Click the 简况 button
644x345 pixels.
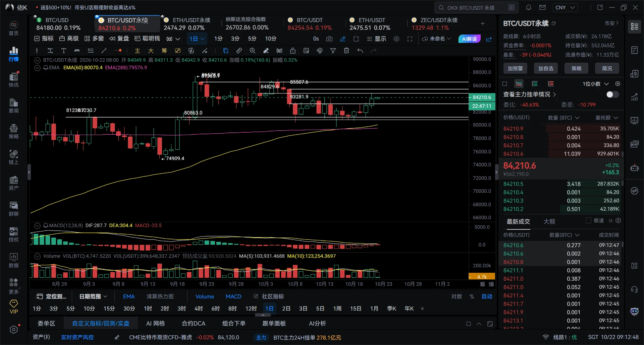click(607, 68)
